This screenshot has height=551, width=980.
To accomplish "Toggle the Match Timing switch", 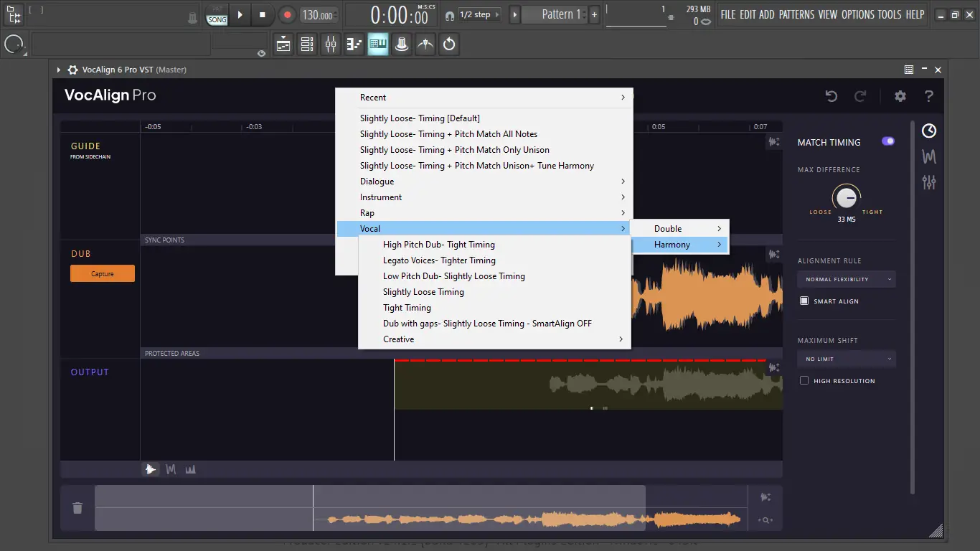I will pyautogui.click(x=888, y=141).
